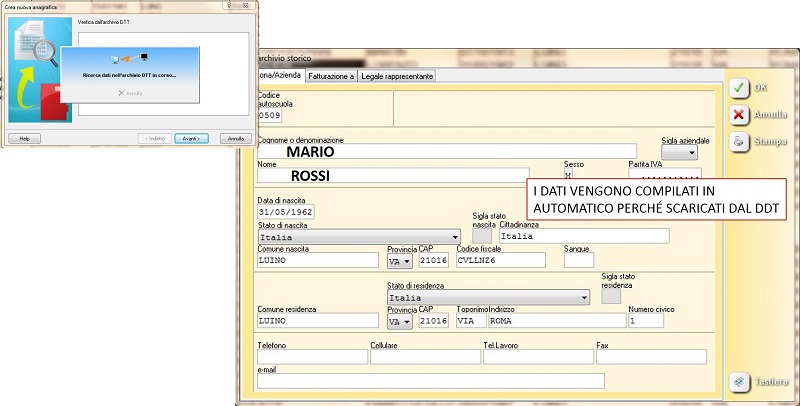Expand residence Provincia VA dropdown
This screenshot has height=406, width=800.
click(x=407, y=322)
